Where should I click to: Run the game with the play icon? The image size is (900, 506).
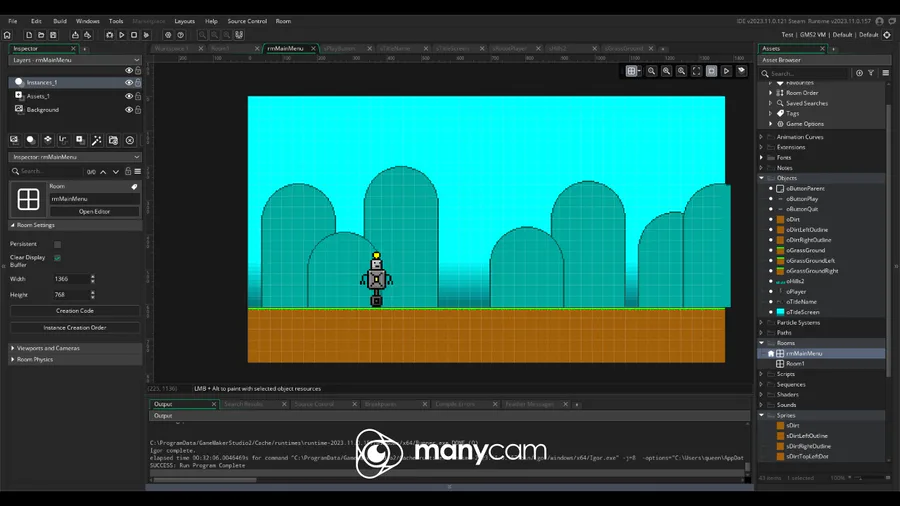122,35
